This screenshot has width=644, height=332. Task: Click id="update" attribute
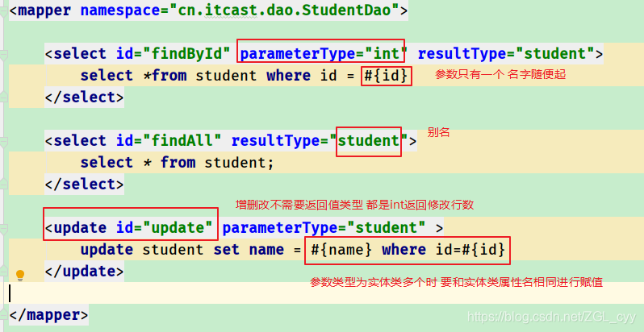click(165, 228)
